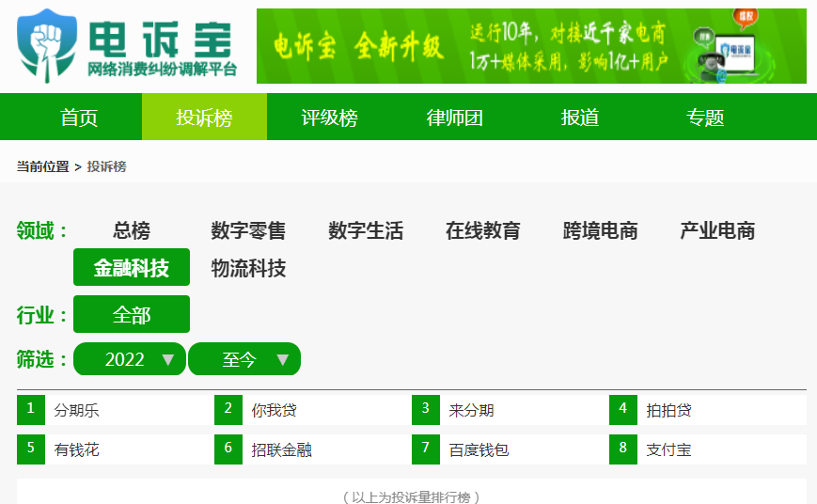Select the 数字零售 domain filter
Viewport: 817px width, 504px height.
point(248,230)
